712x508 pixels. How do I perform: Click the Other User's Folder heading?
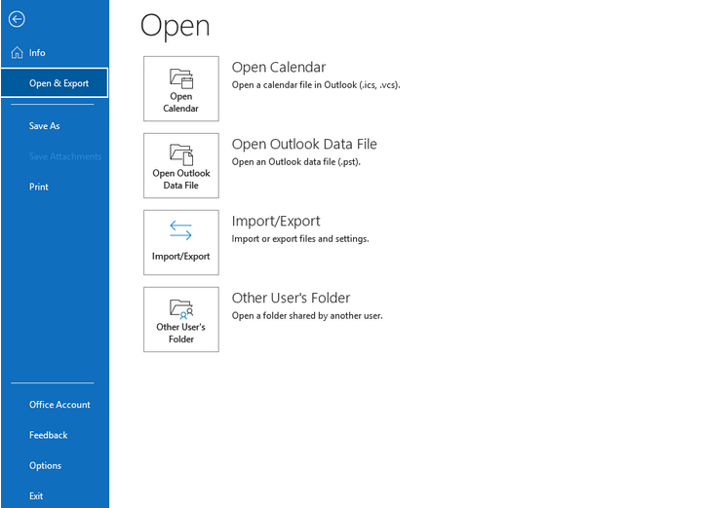(x=291, y=298)
